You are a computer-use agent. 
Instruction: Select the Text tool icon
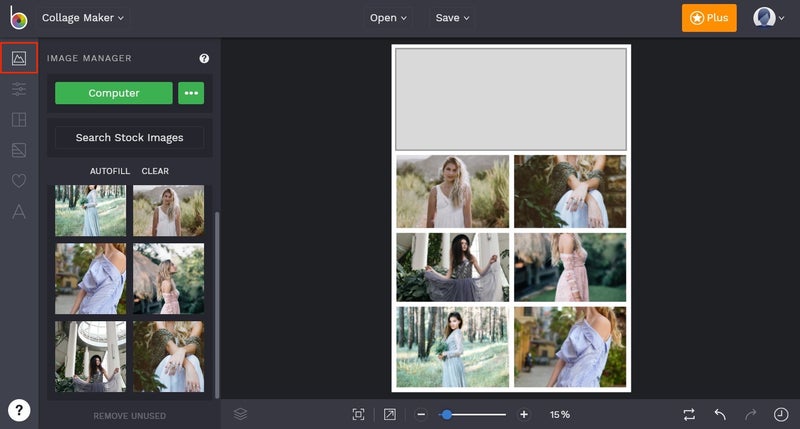click(19, 211)
